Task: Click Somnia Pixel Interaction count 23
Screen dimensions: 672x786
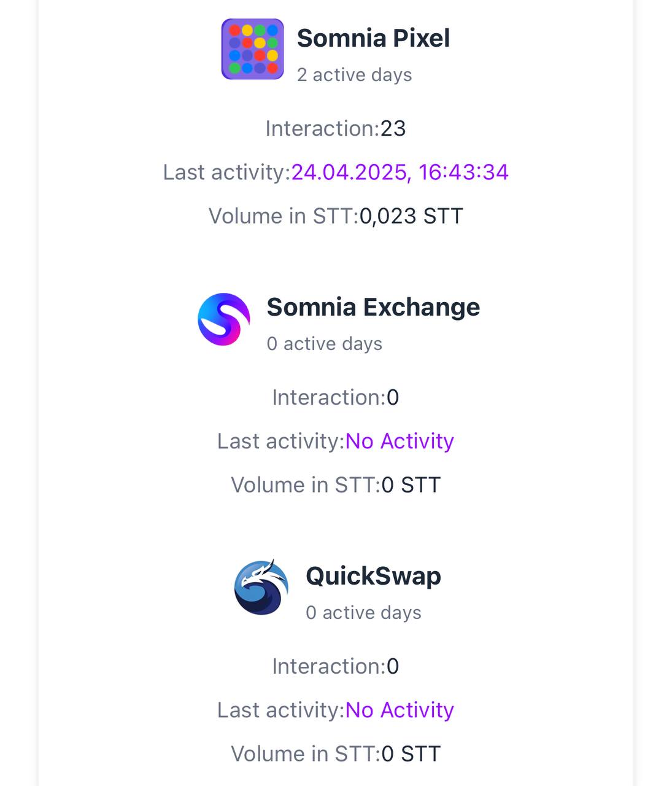Action: [x=393, y=128]
